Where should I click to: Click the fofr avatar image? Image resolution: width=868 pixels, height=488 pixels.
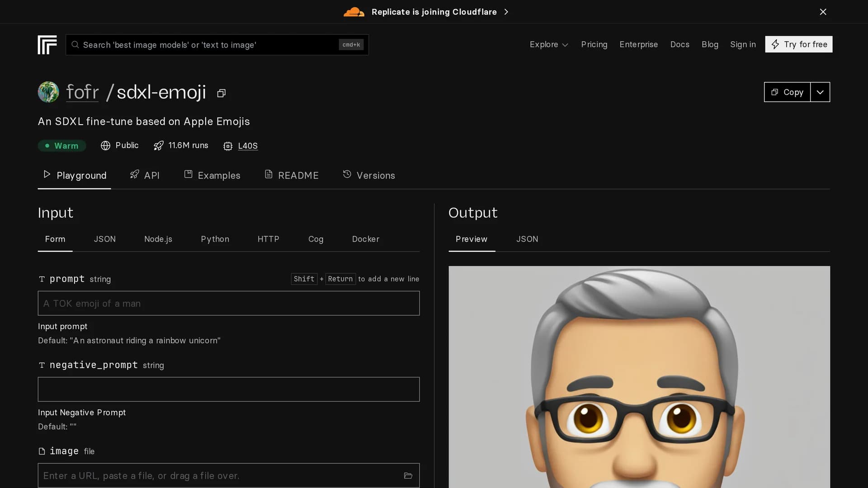(x=48, y=92)
